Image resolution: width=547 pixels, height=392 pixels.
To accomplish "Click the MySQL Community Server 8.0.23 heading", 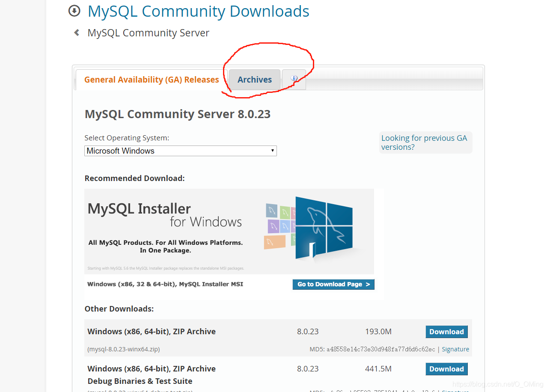I will tap(178, 114).
